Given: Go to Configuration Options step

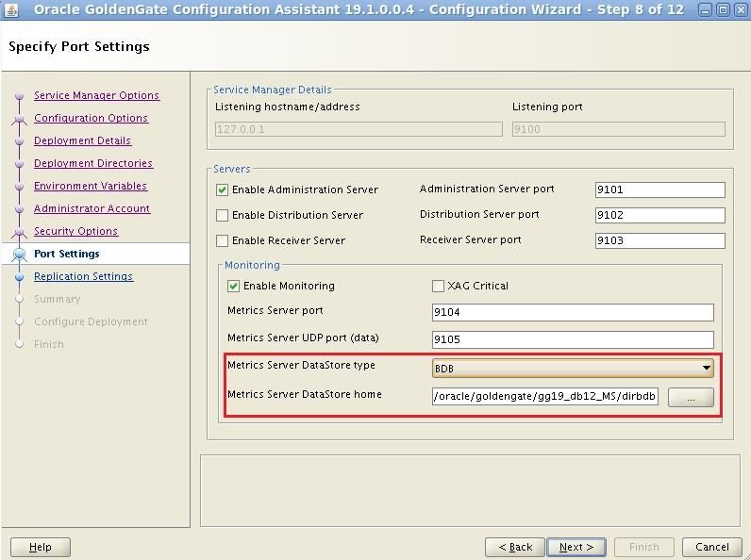Looking at the screenshot, I should [x=91, y=118].
